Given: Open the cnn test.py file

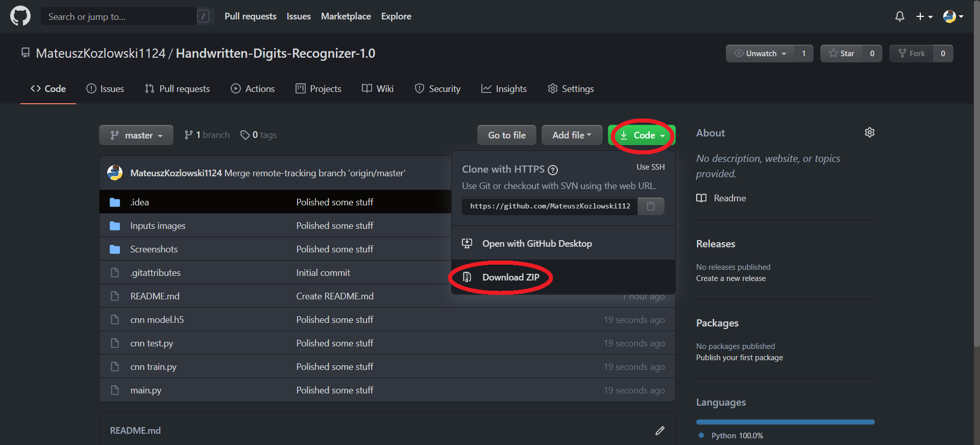Looking at the screenshot, I should [152, 343].
